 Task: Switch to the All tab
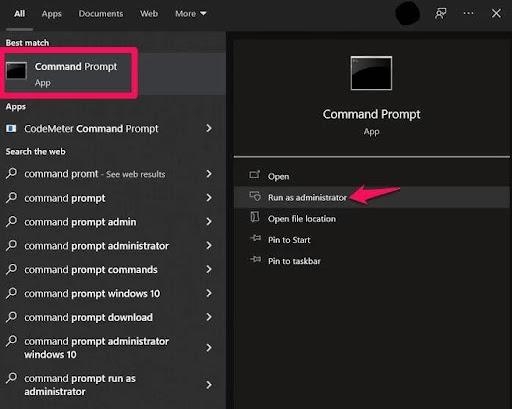pos(19,14)
